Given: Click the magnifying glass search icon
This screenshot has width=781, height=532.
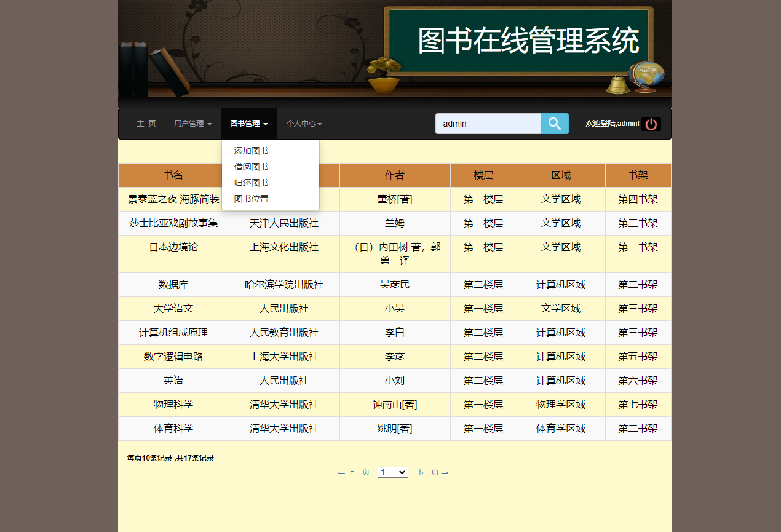Looking at the screenshot, I should coord(553,124).
